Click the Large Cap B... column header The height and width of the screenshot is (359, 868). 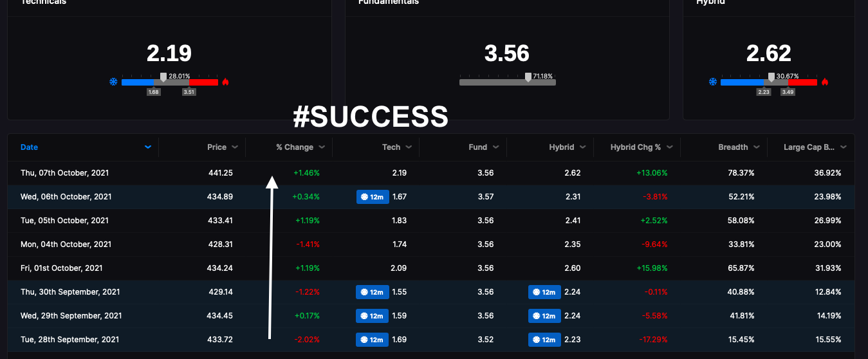coord(809,147)
